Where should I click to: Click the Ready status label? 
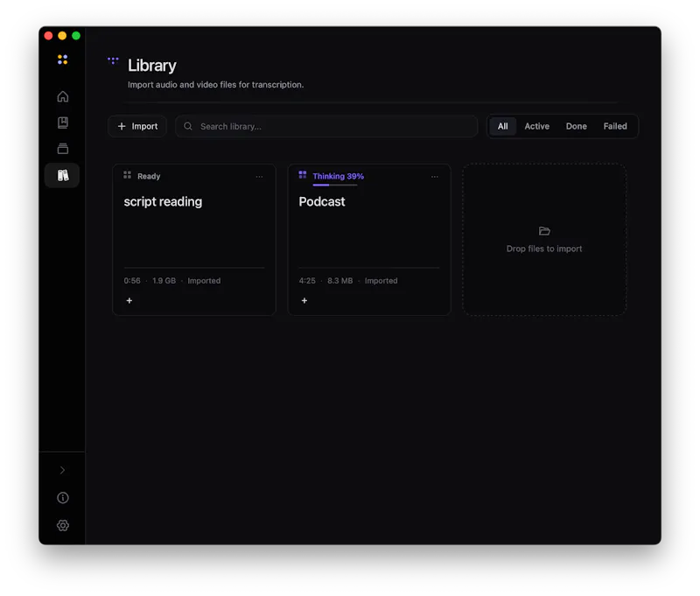[x=149, y=176]
